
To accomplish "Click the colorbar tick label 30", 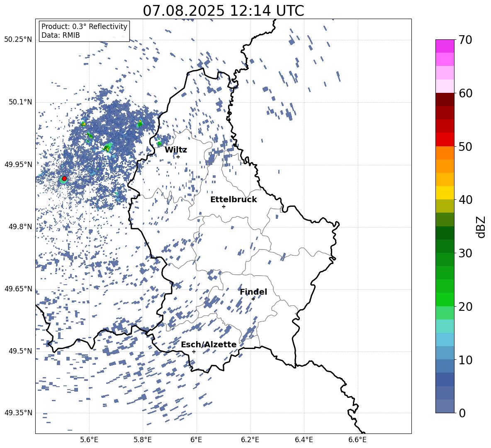I will pyautogui.click(x=465, y=253).
